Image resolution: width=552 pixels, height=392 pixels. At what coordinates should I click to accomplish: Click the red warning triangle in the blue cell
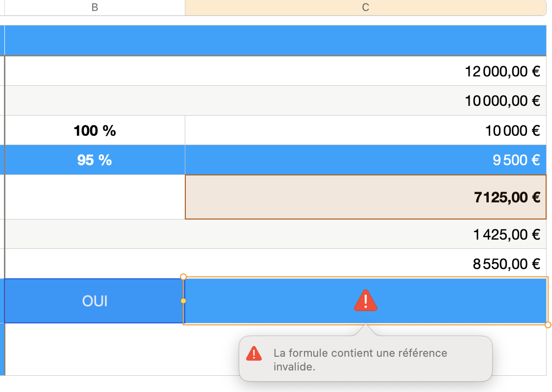[x=366, y=300]
